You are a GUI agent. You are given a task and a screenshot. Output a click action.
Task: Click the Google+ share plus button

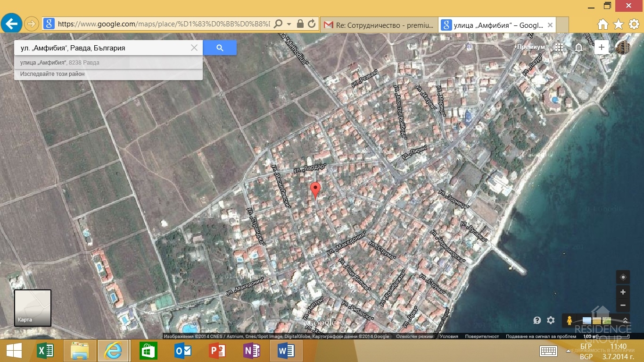click(x=601, y=47)
